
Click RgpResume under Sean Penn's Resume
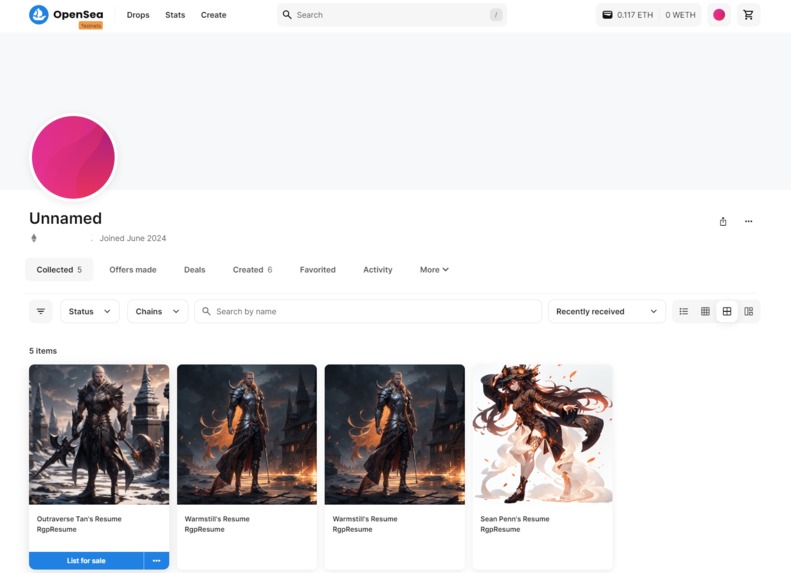point(500,529)
